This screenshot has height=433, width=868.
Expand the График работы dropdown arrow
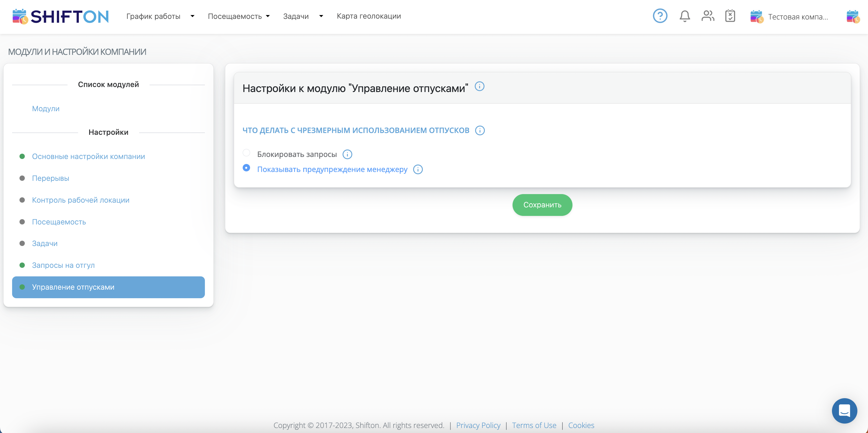pyautogui.click(x=192, y=16)
